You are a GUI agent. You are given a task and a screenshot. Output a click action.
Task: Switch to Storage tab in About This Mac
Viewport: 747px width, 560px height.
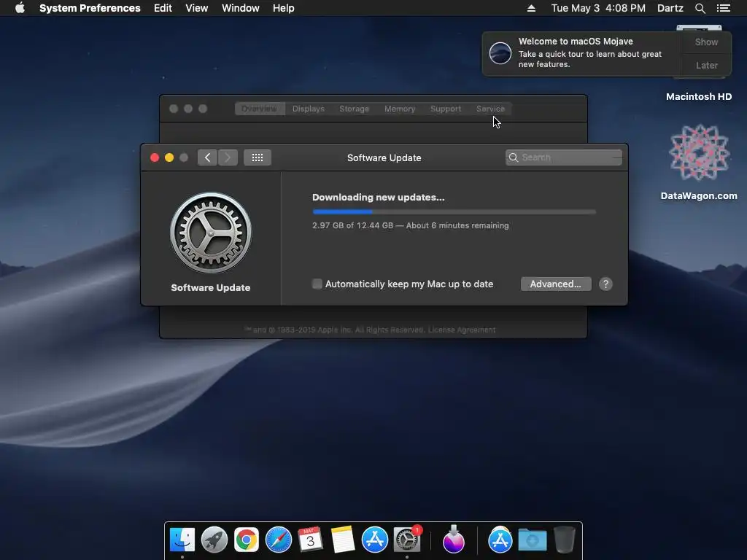click(x=354, y=109)
